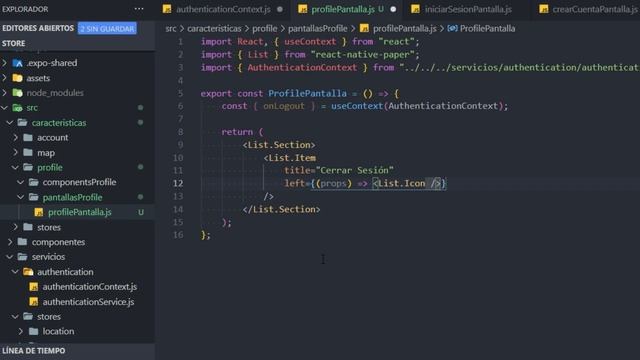The image size is (640, 360).
Task: Expand the map folder chevron
Action: click(16, 153)
